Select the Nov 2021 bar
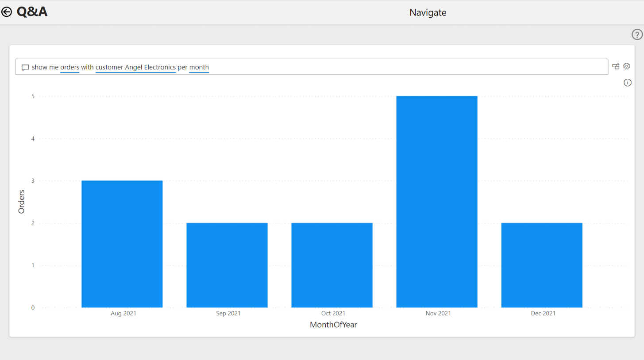The image size is (644, 360). click(x=437, y=202)
